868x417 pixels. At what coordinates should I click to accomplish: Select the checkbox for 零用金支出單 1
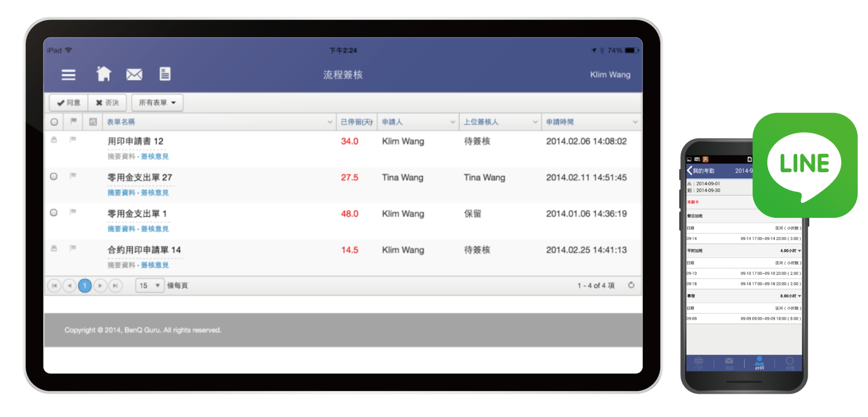(54, 213)
